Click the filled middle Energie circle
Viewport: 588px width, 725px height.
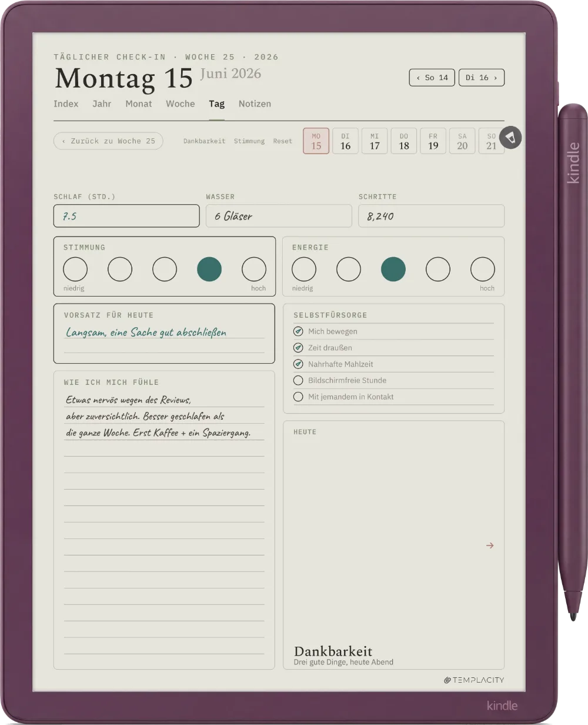click(393, 269)
